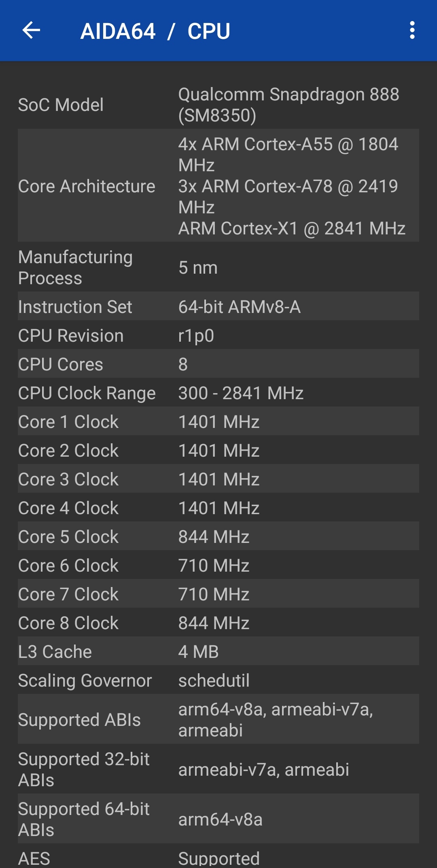Image resolution: width=437 pixels, height=868 pixels.
Task: Tap the Scaling Governor row
Action: click(218, 680)
